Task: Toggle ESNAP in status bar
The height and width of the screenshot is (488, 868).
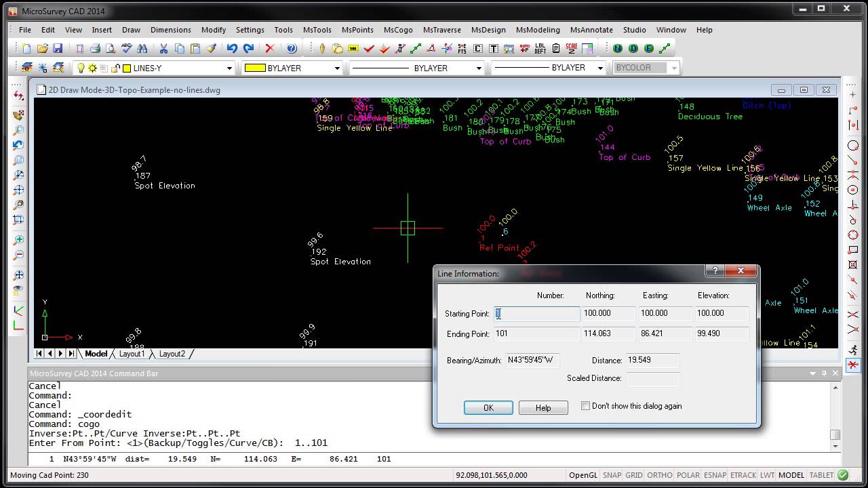Action: point(715,475)
